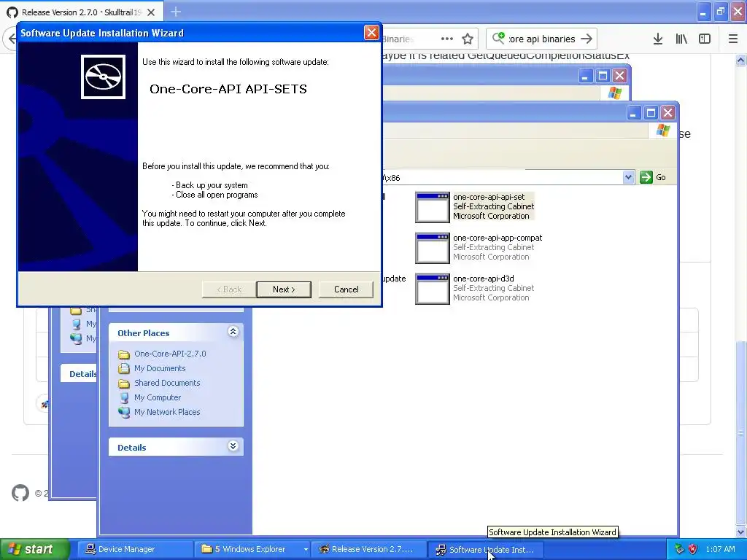
Task: Click the One-Core-API-2.7.0 folder icon
Action: coord(124,354)
